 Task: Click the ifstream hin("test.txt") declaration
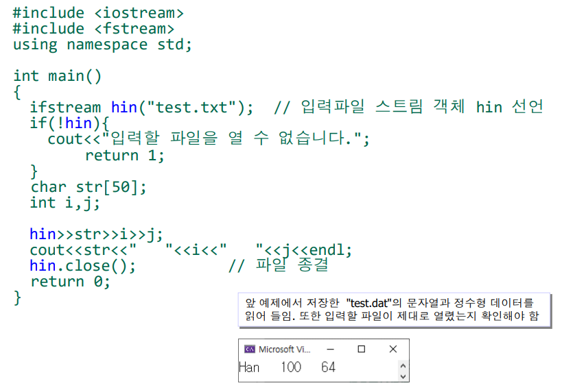(x=141, y=108)
